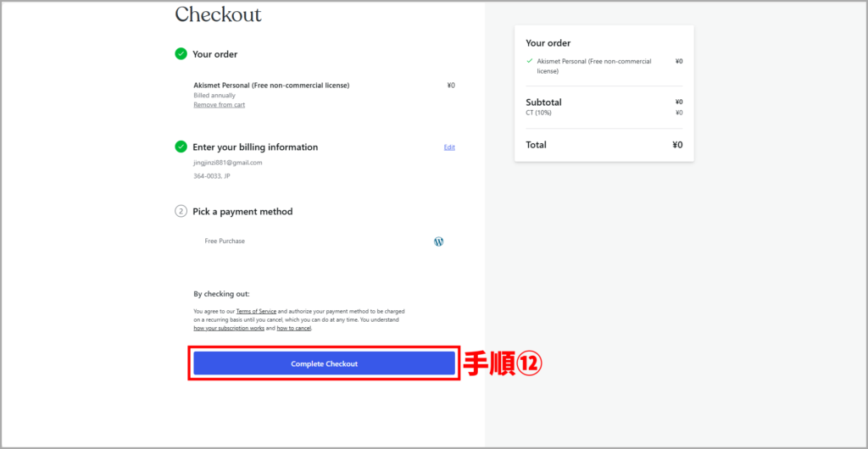Click the small checkmark in order summary card
868x449 pixels.
pos(530,61)
